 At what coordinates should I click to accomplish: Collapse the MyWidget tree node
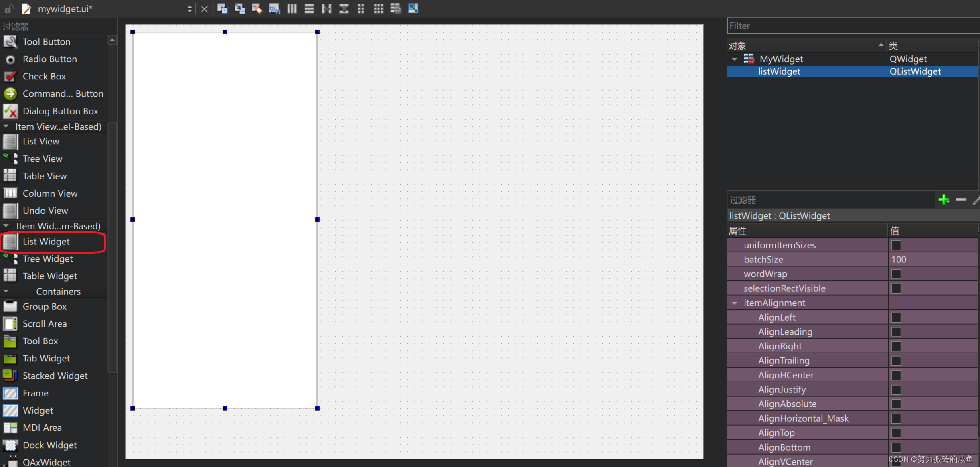pyautogui.click(x=735, y=59)
